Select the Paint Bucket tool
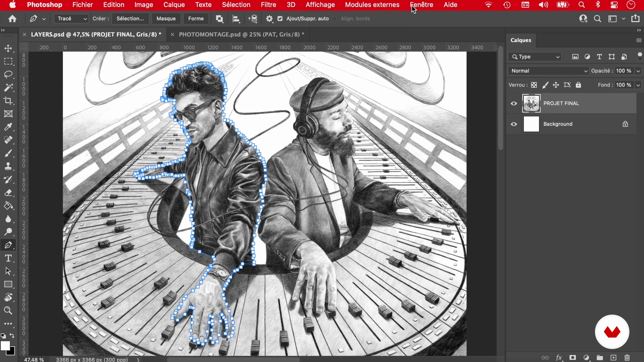 (8, 206)
